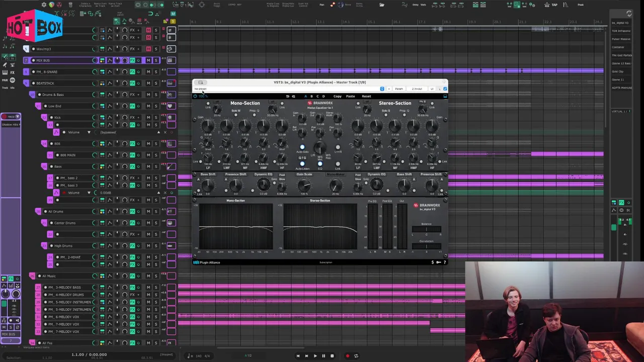Click the record button in transport
This screenshot has width=644, height=362.
pos(347,356)
